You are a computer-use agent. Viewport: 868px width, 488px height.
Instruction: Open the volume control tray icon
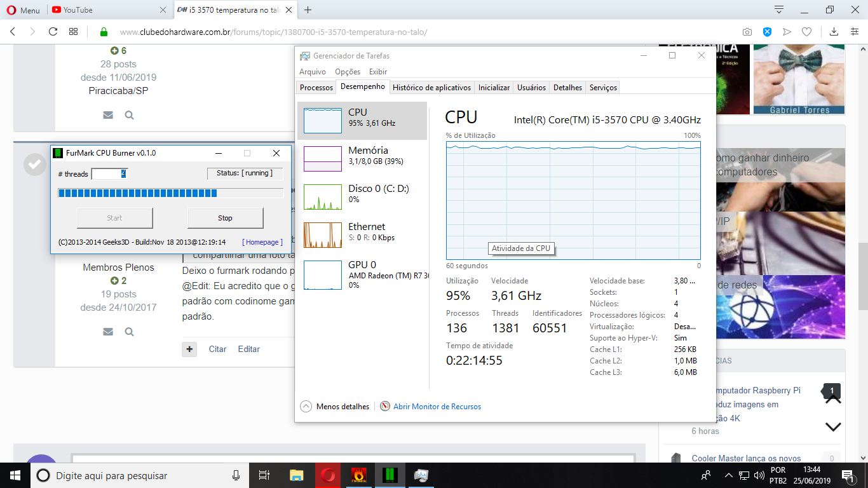759,475
